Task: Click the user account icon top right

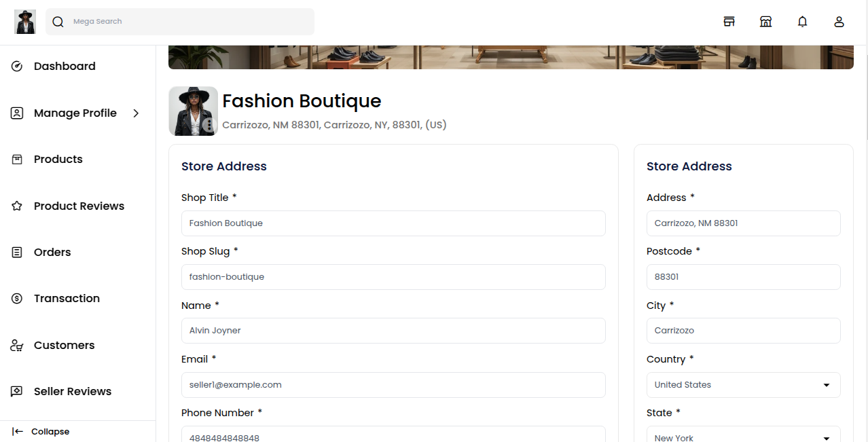Action: click(x=839, y=21)
